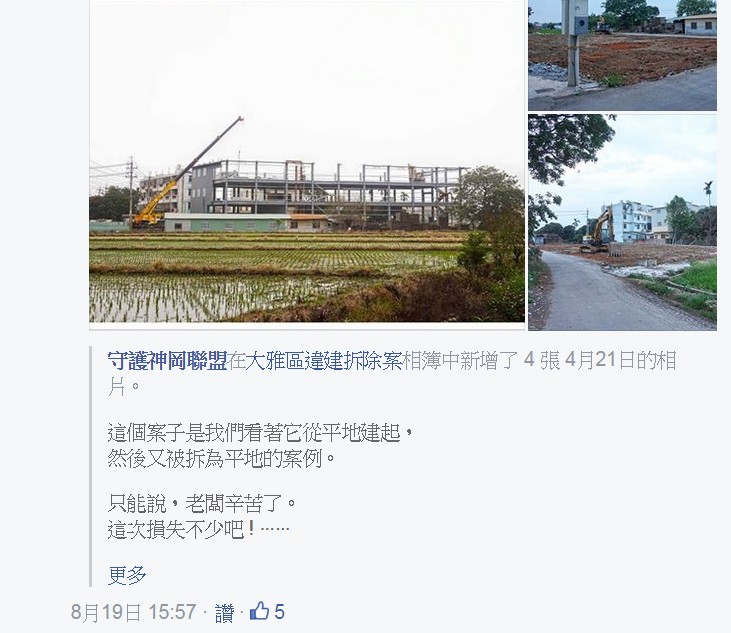
Task: Click the thumbs-up like icon
Action: click(259, 611)
